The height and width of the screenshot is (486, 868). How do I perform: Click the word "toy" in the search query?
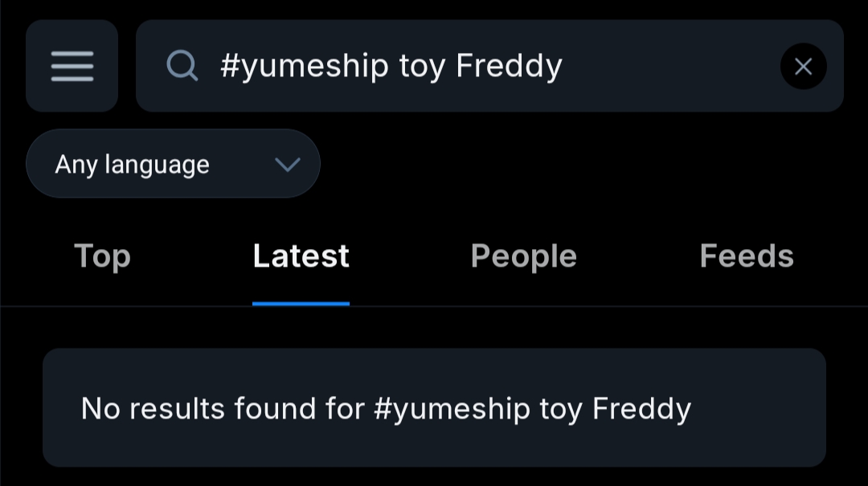422,67
